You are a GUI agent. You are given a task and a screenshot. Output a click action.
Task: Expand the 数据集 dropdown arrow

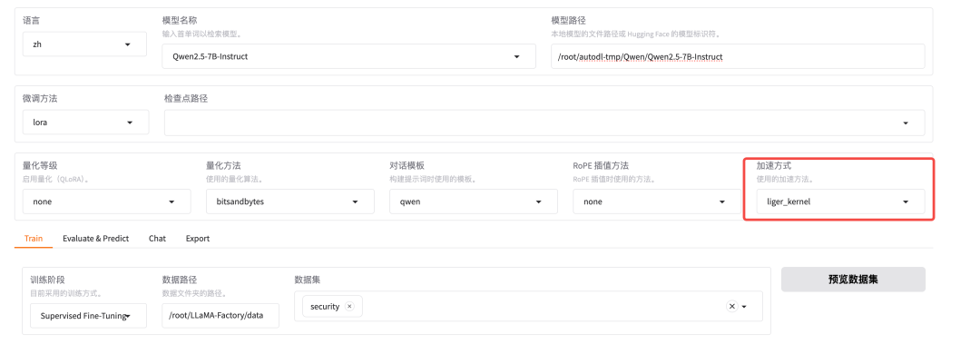click(x=744, y=307)
